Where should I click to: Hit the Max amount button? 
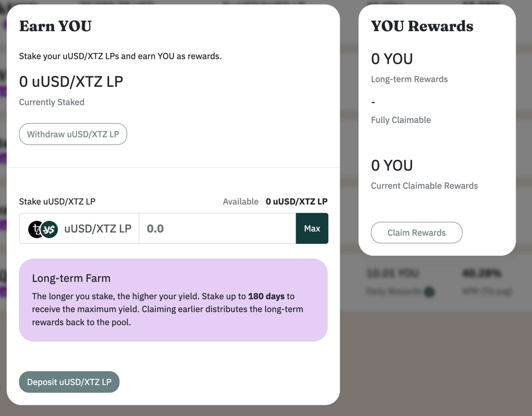[312, 228]
